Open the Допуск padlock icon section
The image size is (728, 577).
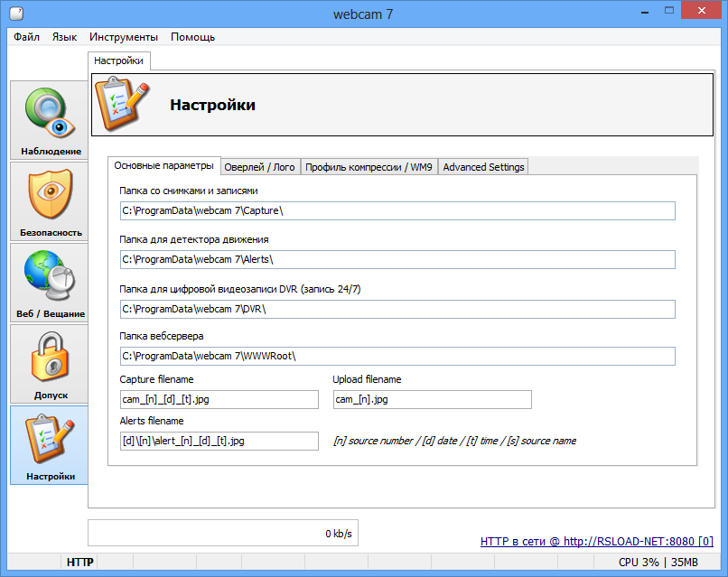(x=49, y=364)
